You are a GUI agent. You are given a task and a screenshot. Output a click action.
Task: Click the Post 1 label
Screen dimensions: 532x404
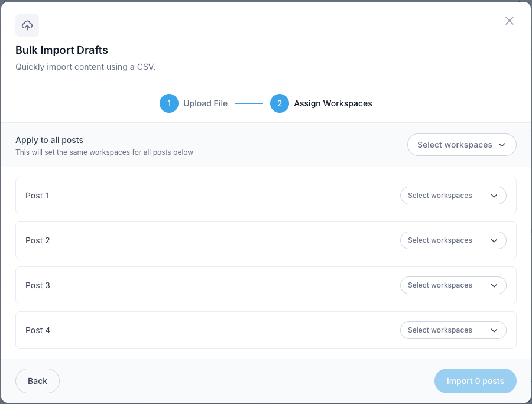pos(37,196)
